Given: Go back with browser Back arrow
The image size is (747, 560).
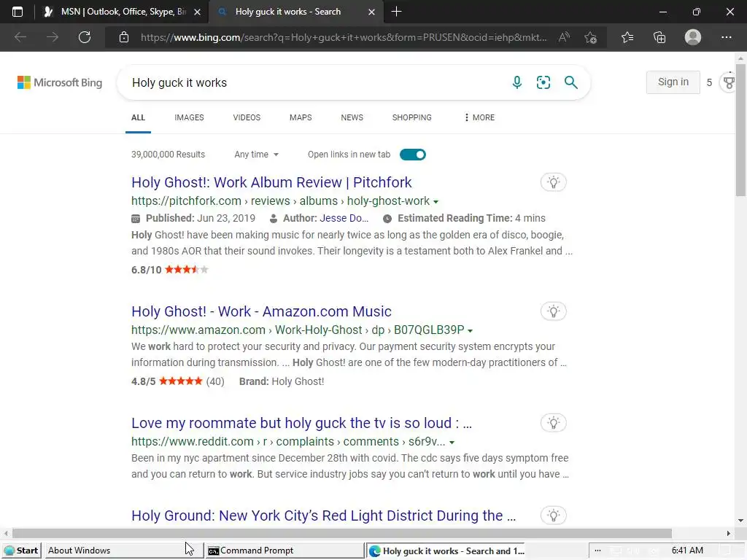Looking at the screenshot, I should pos(20,37).
